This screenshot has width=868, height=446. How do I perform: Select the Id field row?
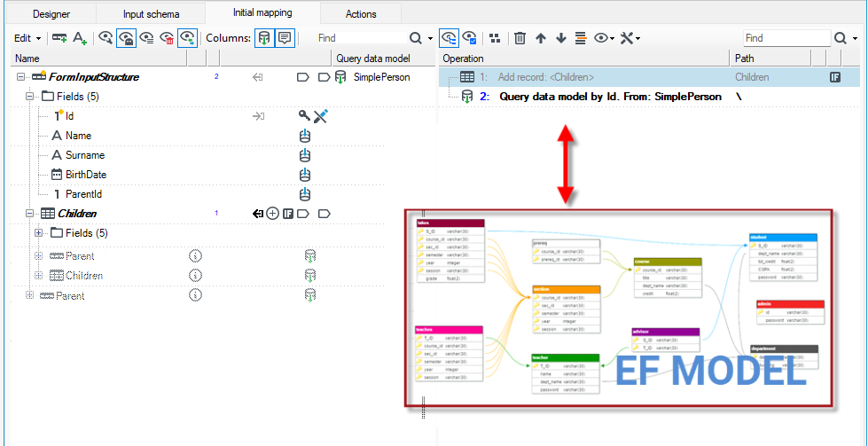(197, 116)
